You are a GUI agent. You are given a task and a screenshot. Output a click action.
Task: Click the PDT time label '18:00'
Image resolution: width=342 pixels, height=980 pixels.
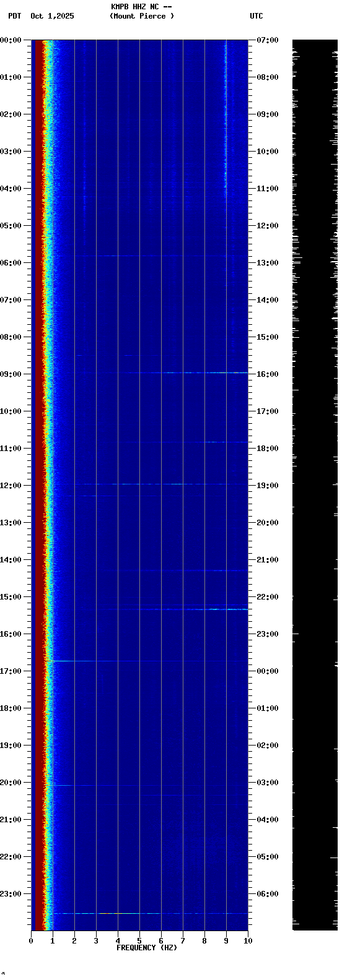click(x=11, y=708)
